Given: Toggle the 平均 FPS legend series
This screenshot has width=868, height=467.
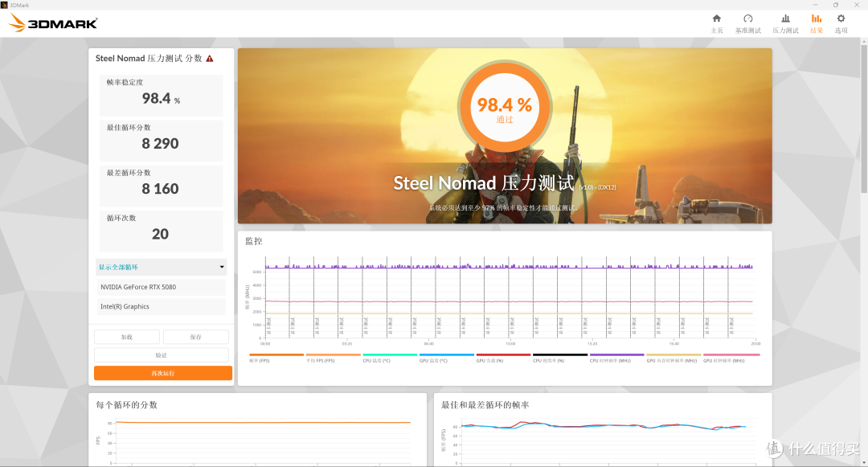Looking at the screenshot, I should click(x=333, y=358).
